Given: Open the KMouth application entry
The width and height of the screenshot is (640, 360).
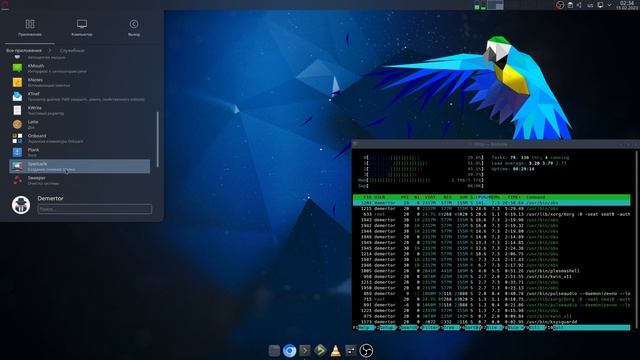Looking at the screenshot, I should (80, 68).
